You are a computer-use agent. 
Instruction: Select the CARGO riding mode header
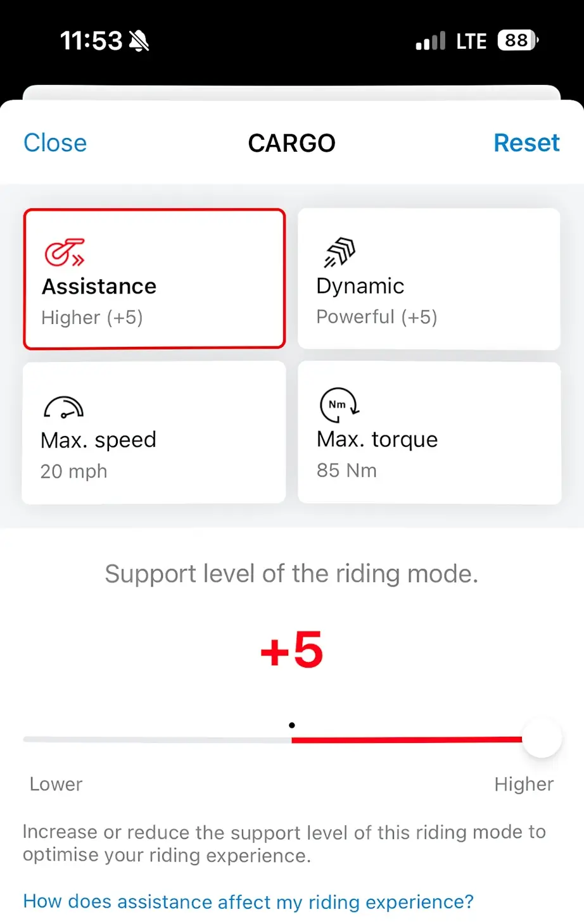[291, 142]
